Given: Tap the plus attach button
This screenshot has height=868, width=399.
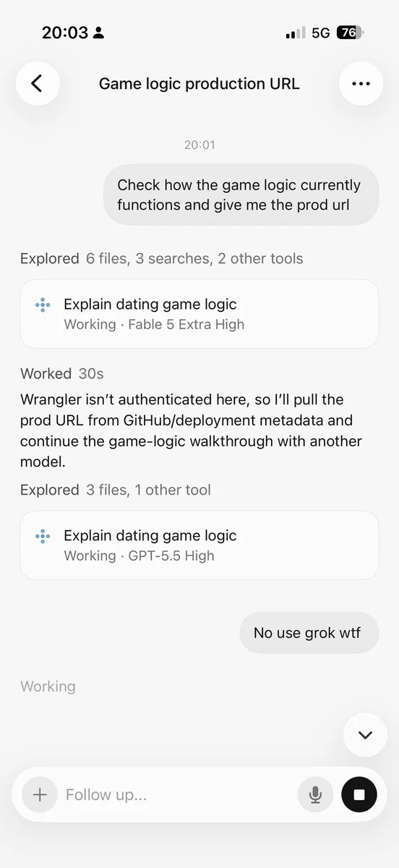Looking at the screenshot, I should [x=40, y=795].
